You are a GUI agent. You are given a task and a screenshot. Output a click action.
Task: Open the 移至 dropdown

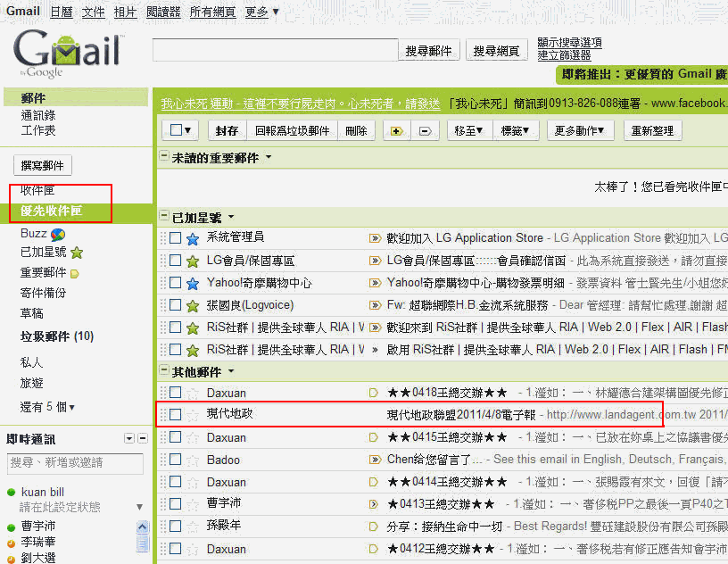point(468,131)
